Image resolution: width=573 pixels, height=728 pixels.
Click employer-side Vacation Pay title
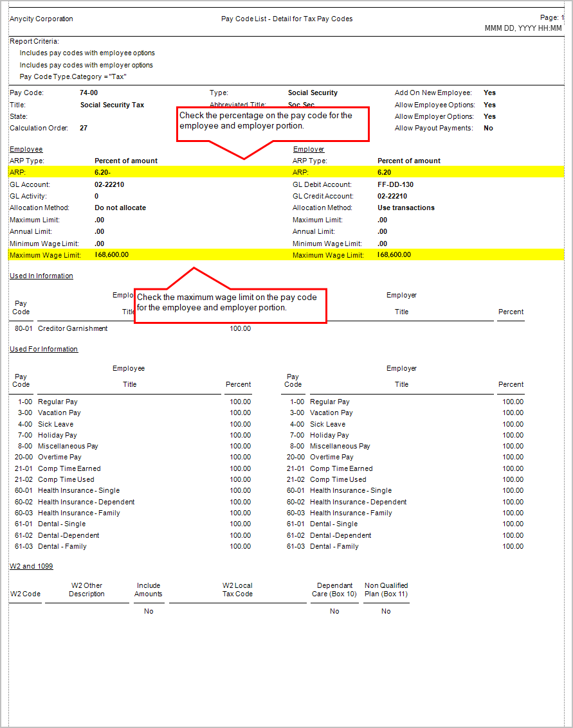(x=331, y=413)
